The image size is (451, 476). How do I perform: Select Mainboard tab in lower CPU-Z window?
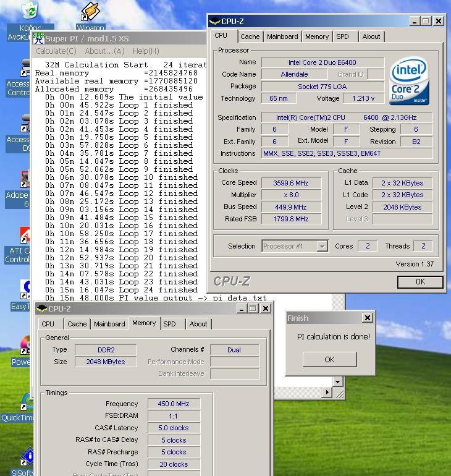[109, 324]
